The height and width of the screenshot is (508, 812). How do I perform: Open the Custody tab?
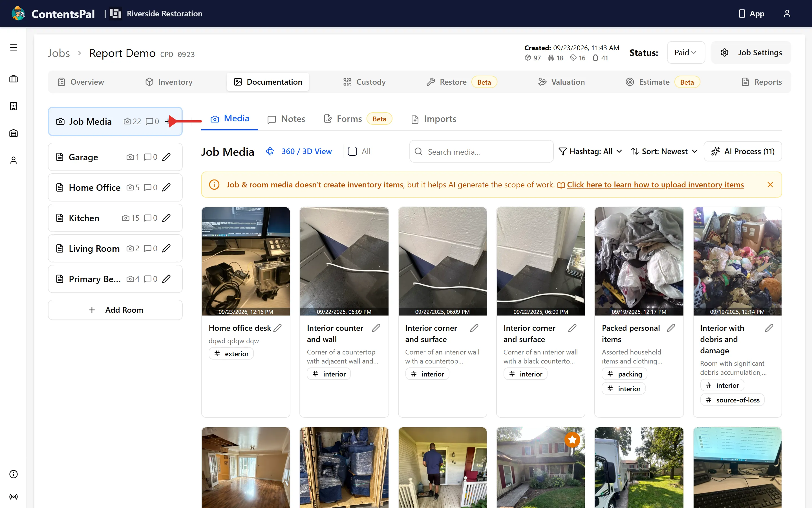364,82
